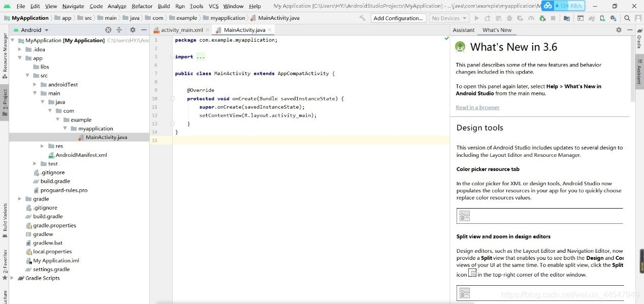644x304 pixels.
Task: Toggle the Resource Manager side tab
Action: (x=5, y=56)
